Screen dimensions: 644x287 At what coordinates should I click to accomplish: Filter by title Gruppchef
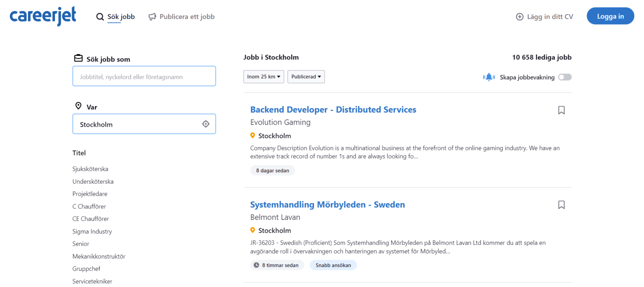tap(87, 269)
